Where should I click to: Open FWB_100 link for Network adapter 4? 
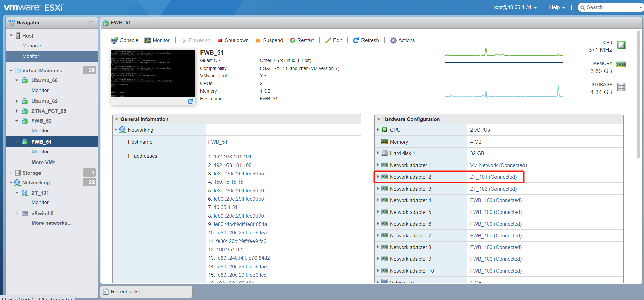(496, 200)
